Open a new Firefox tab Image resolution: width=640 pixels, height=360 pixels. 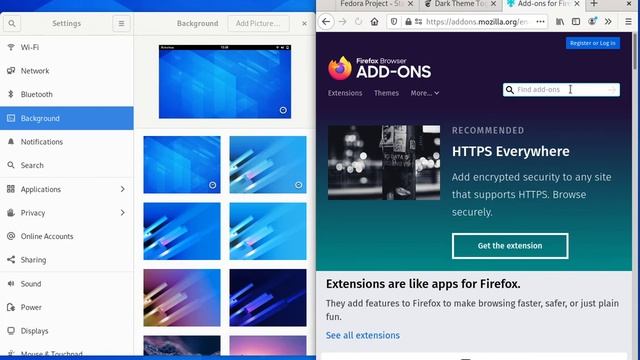click(594, 4)
